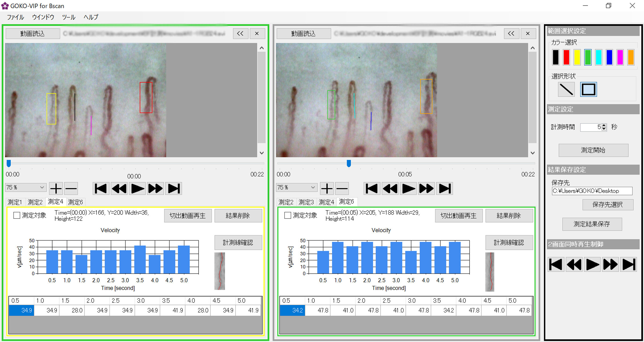The height and width of the screenshot is (342, 644).
Task: Open the ツール menu
Action: [x=69, y=17]
